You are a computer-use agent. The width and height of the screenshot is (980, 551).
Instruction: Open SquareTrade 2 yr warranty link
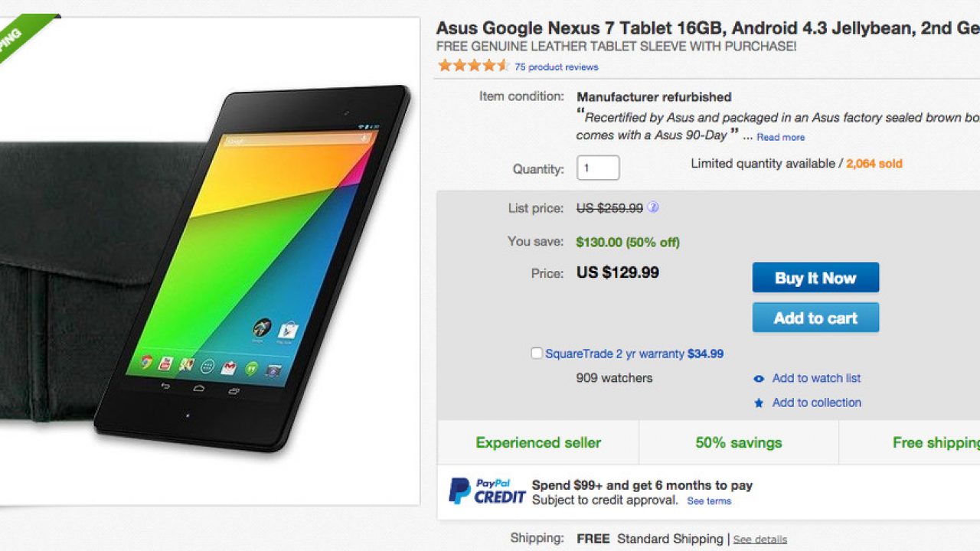point(615,354)
